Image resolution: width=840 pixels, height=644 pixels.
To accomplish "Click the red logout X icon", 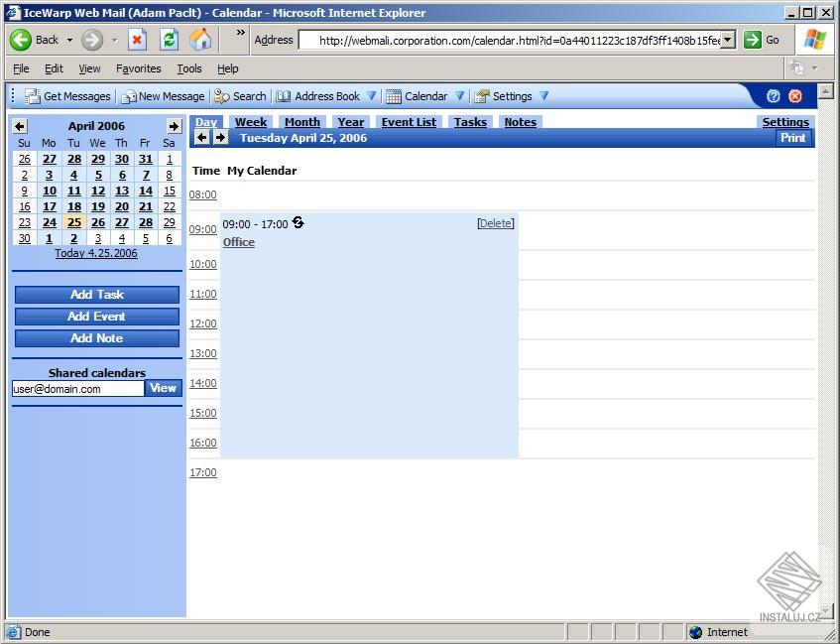I will 796,96.
